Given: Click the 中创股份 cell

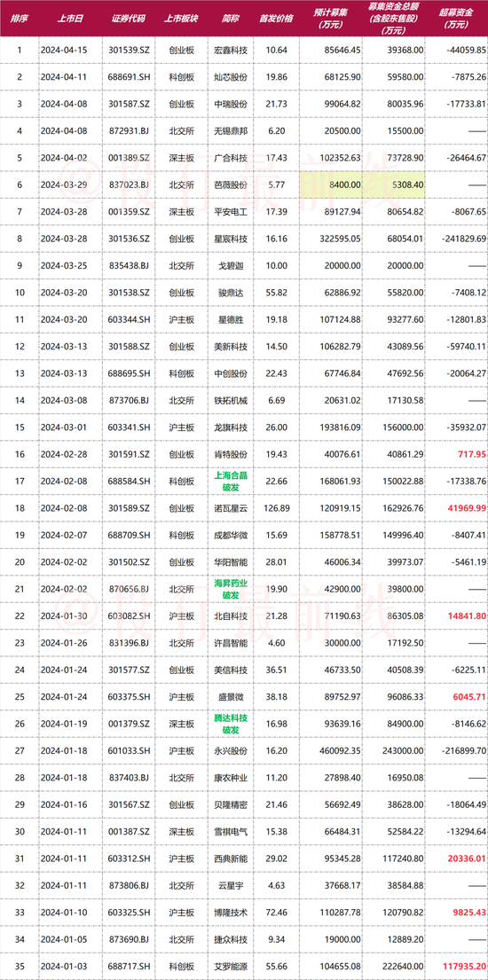Looking at the screenshot, I should coord(230,373).
